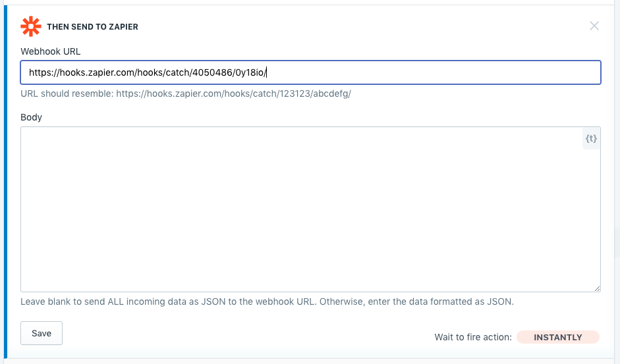Click the https:// prefix in webhook field
This screenshot has width=620, height=364.
point(44,72)
